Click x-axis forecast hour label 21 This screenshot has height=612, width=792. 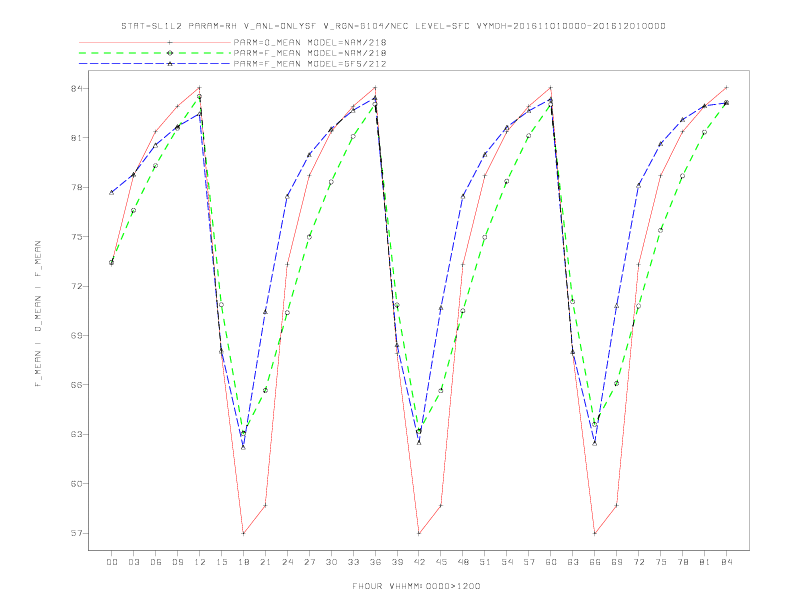265,562
